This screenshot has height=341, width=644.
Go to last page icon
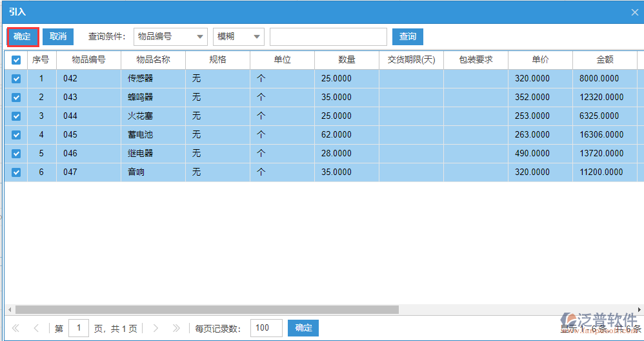pyautogui.click(x=176, y=328)
